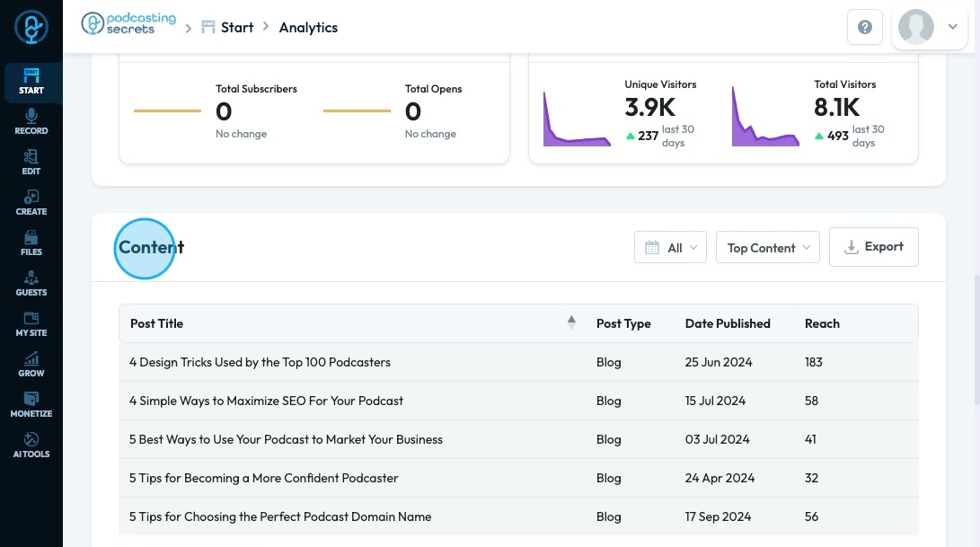Sort by Post Title column arrow
Image resolution: width=980 pixels, height=547 pixels.
(x=571, y=323)
